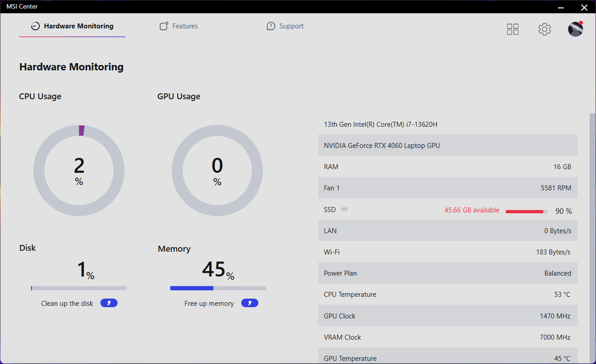Click the Hardware Monitoring tab icon
The height and width of the screenshot is (364, 596).
[35, 26]
